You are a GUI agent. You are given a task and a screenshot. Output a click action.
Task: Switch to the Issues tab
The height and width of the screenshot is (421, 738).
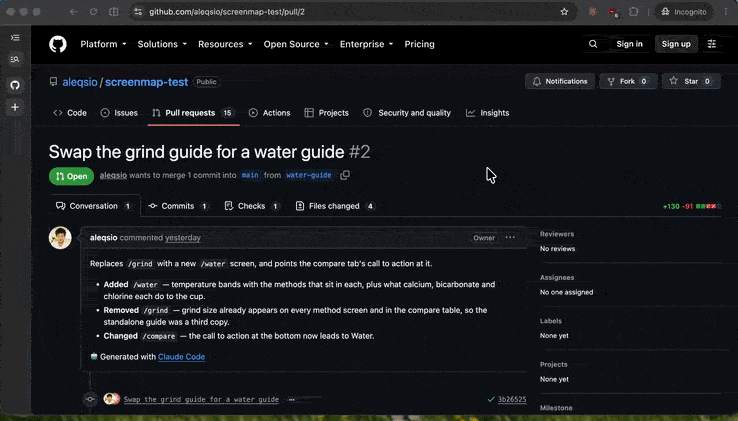pyautogui.click(x=119, y=113)
